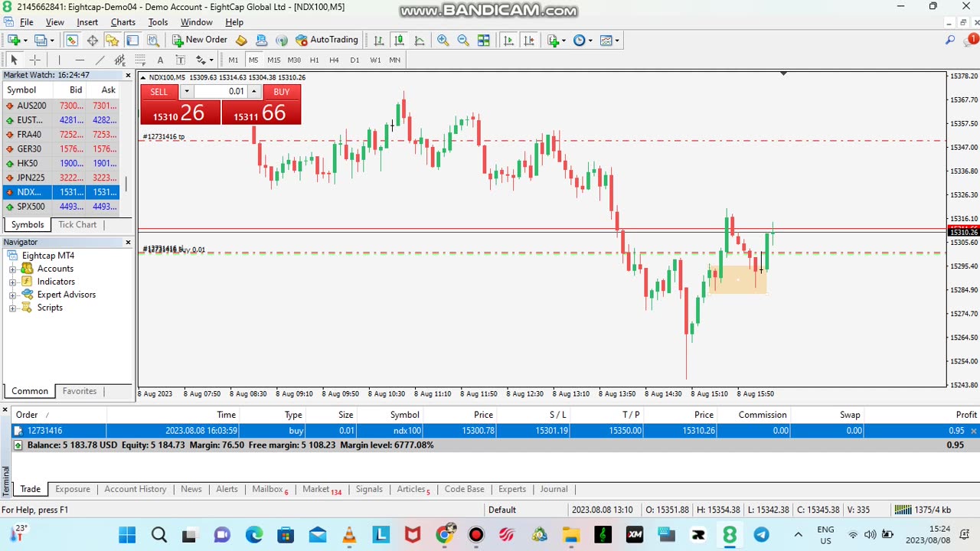
Task: Select the NDX row in Market Watch
Action: (x=60, y=192)
